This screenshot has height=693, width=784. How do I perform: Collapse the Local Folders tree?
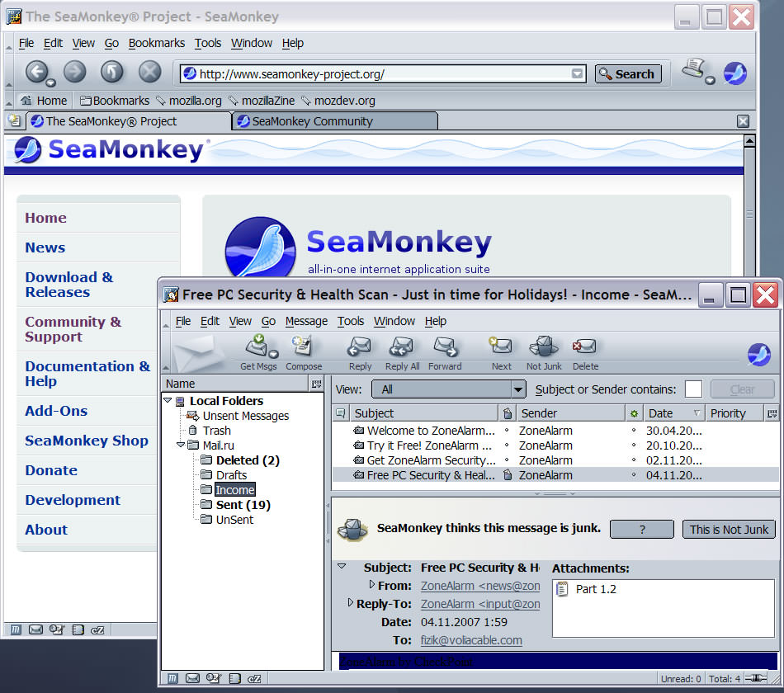[x=168, y=400]
